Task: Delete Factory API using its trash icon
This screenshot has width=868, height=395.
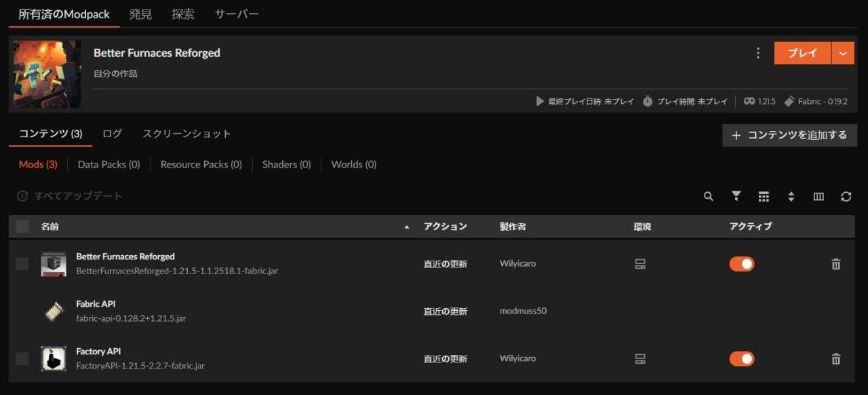Action: 835,358
